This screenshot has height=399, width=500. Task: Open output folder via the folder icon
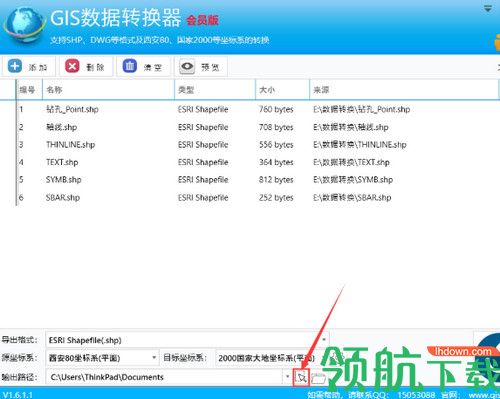318,378
